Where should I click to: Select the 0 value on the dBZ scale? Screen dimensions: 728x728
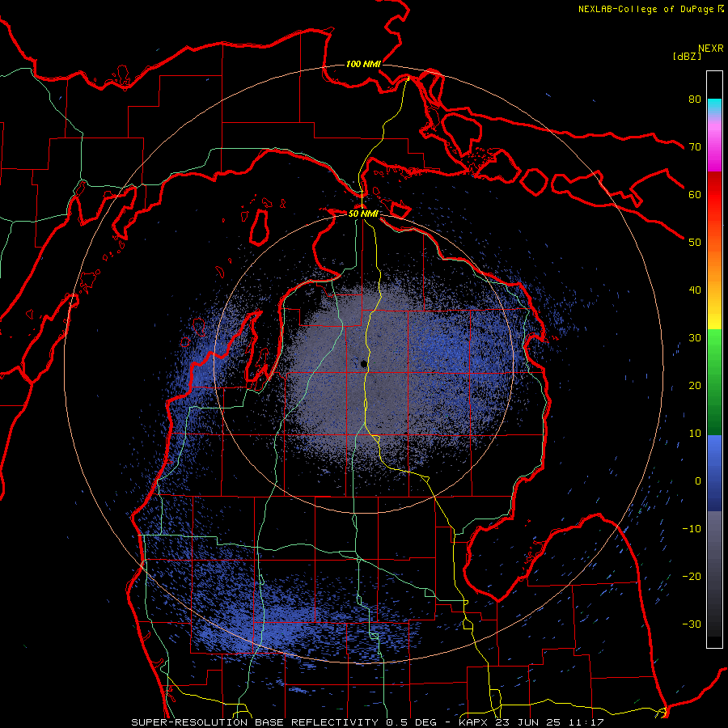pyautogui.click(x=698, y=481)
